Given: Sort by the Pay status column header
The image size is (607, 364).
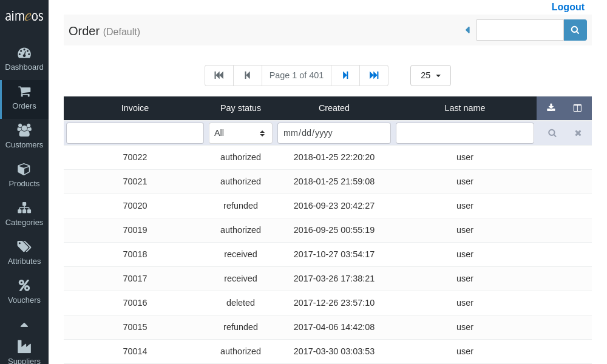Looking at the screenshot, I should click(240, 108).
